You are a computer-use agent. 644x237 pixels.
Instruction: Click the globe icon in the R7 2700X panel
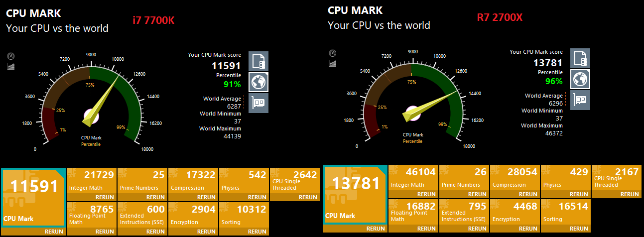pyautogui.click(x=580, y=79)
